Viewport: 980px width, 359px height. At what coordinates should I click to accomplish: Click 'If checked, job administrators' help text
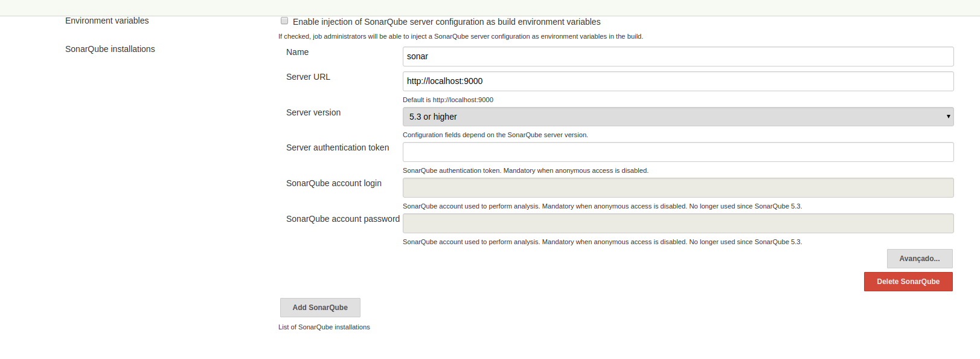point(461,36)
